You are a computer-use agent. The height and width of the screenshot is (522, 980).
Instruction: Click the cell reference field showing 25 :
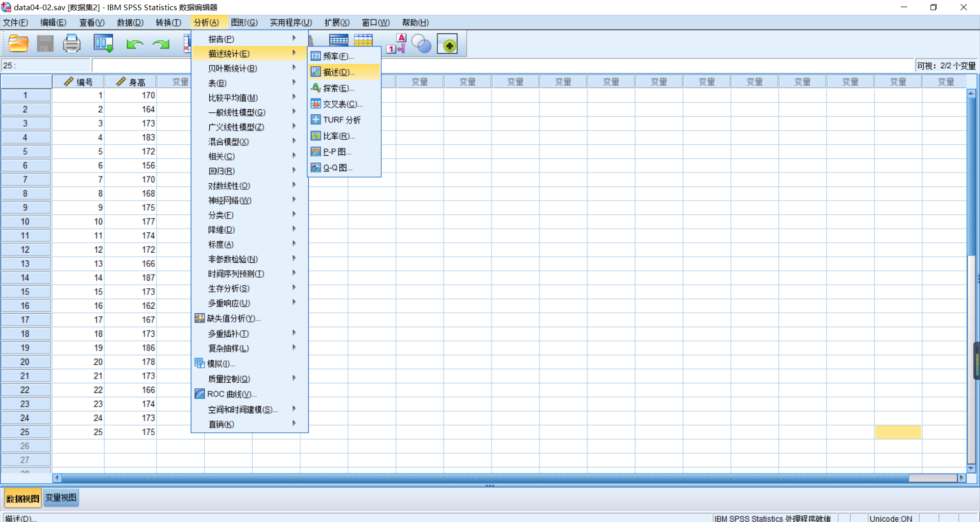(46, 65)
